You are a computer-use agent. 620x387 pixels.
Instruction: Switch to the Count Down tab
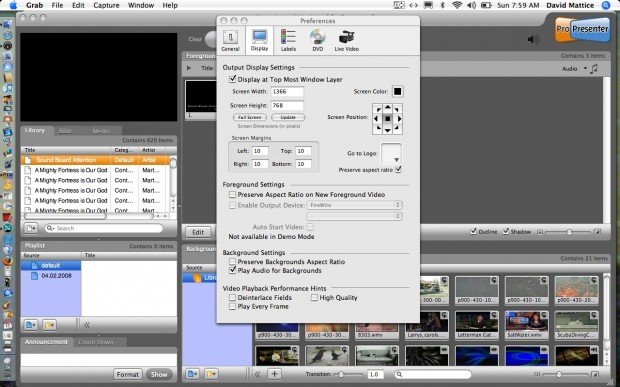96,342
